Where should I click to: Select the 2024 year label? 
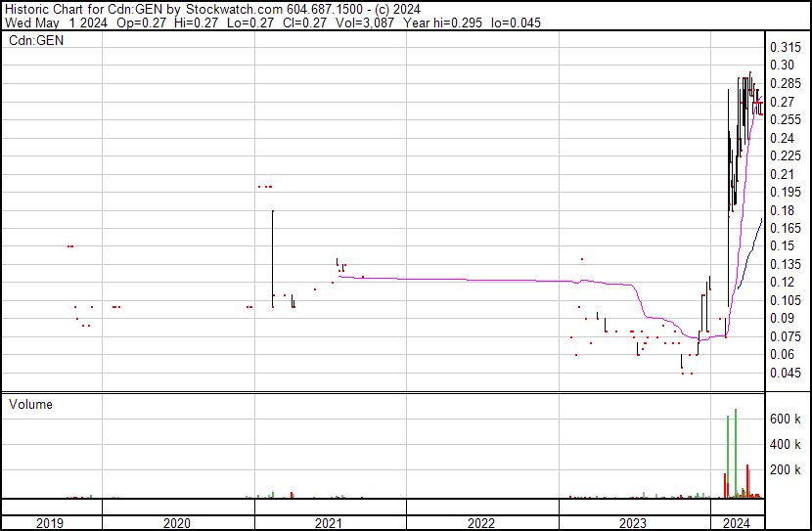[x=736, y=523]
